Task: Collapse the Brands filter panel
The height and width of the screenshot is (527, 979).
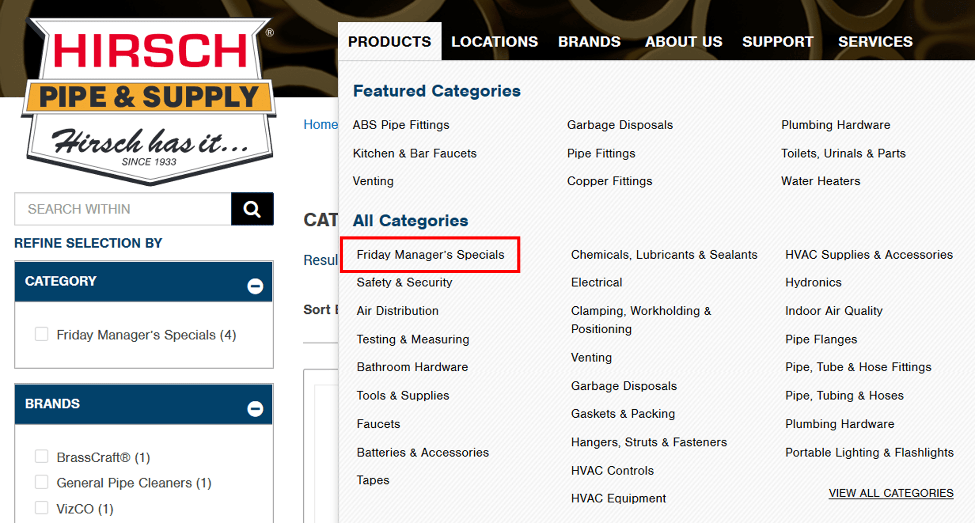Action: [255, 409]
